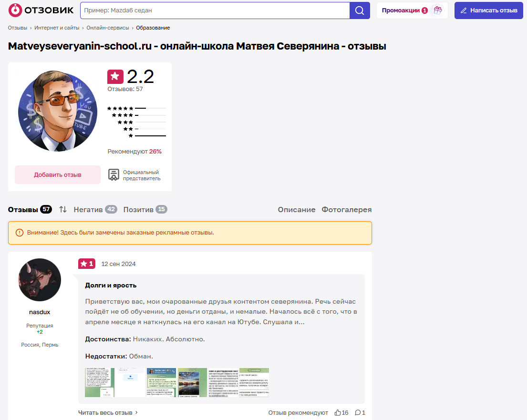Click reputation value '+2'
527x420 pixels.
(x=40, y=332)
